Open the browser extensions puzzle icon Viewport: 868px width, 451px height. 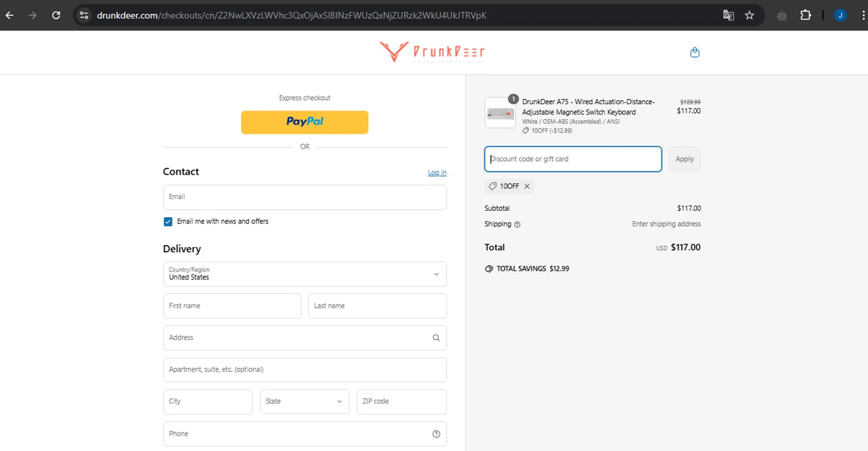click(x=806, y=16)
